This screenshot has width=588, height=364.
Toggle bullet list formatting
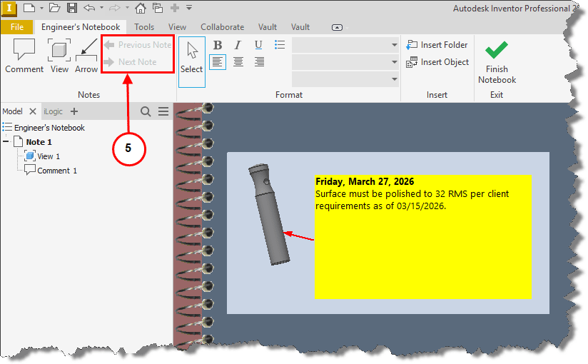[x=280, y=45]
